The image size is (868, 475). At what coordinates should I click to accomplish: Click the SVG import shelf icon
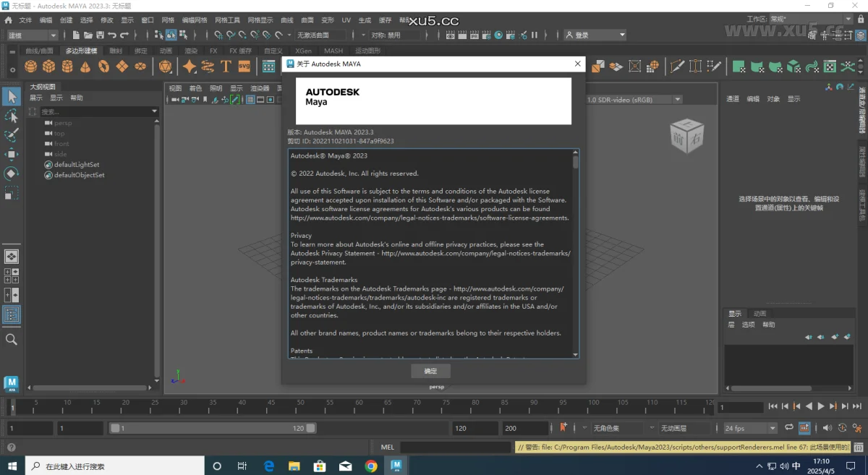pos(244,67)
